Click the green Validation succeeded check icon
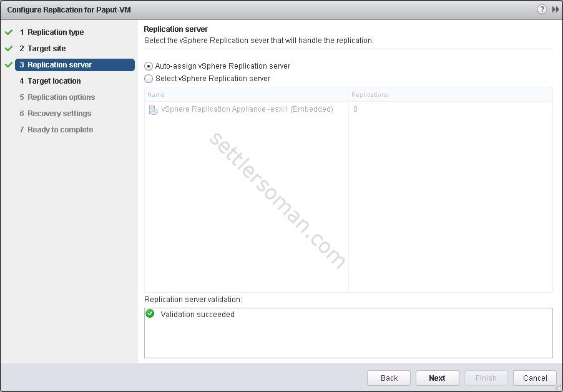This screenshot has width=563, height=392. point(150,314)
